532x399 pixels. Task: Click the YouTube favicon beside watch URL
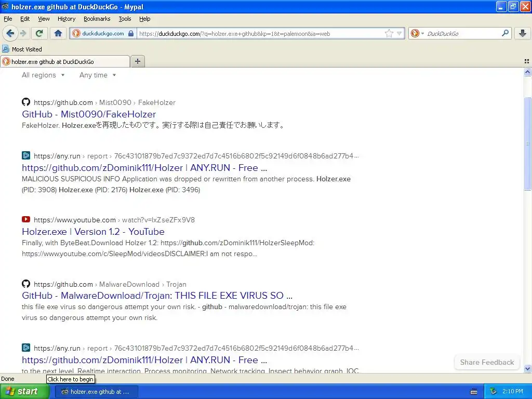point(26,219)
